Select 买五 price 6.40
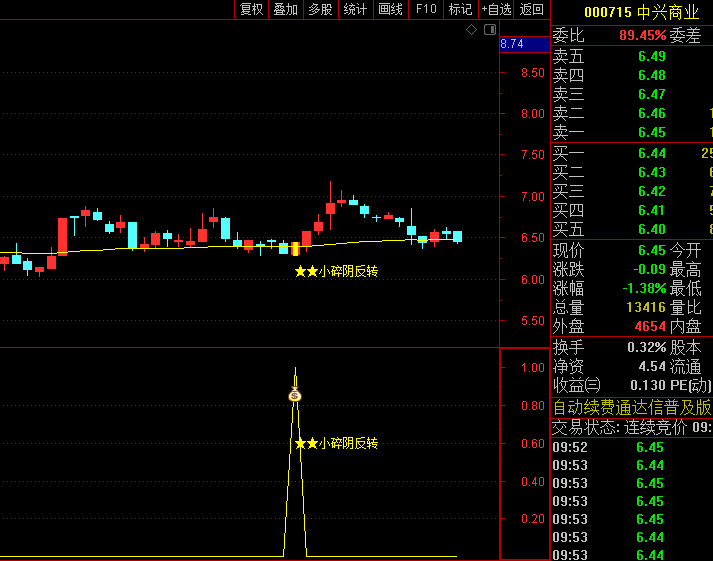This screenshot has width=713, height=561. click(652, 230)
